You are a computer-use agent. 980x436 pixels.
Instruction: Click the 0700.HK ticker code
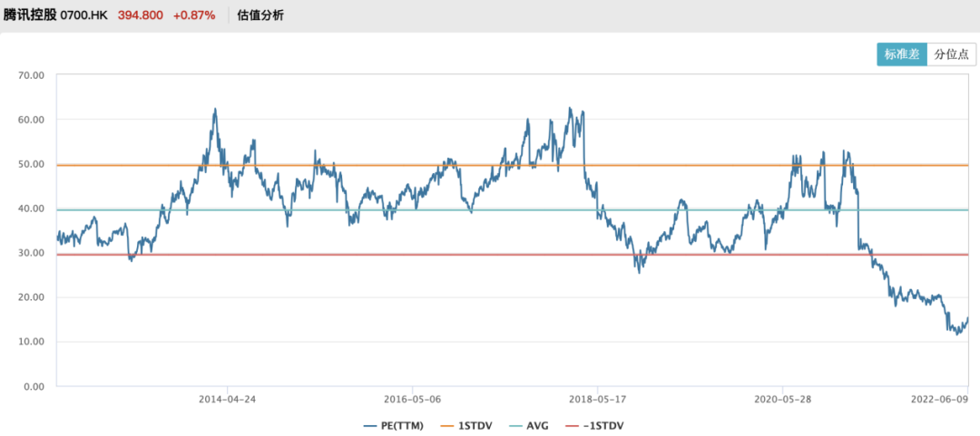coord(83,15)
